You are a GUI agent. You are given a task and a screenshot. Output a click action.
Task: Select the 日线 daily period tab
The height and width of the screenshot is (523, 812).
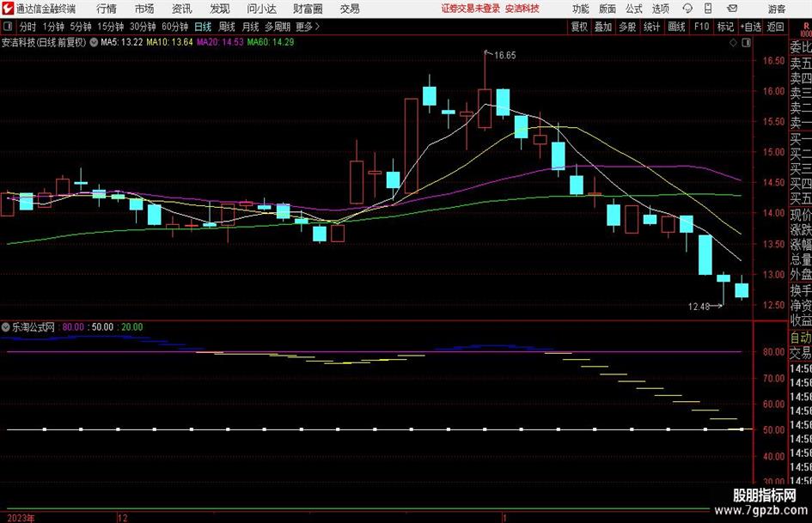(203, 27)
